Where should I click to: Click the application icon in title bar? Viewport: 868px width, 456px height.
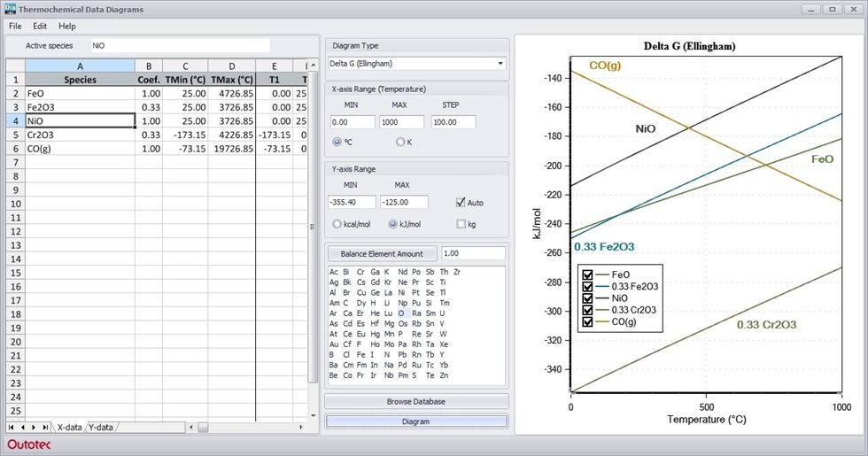click(x=10, y=9)
